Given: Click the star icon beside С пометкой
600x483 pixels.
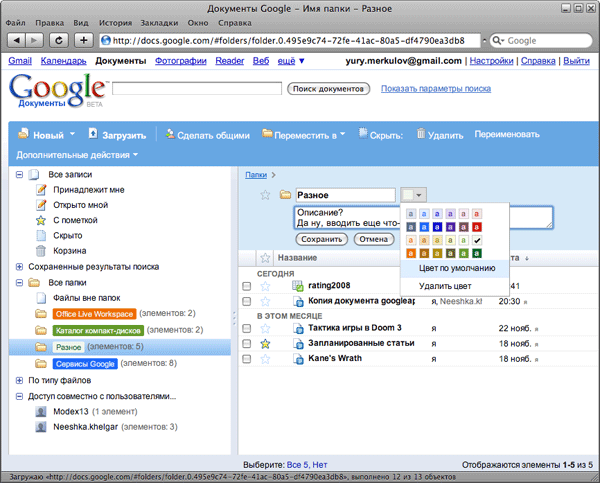Looking at the screenshot, I should pos(41,220).
